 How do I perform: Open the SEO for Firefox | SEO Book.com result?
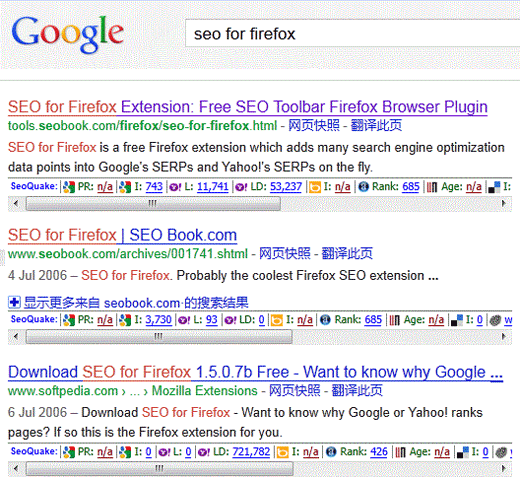tap(122, 235)
